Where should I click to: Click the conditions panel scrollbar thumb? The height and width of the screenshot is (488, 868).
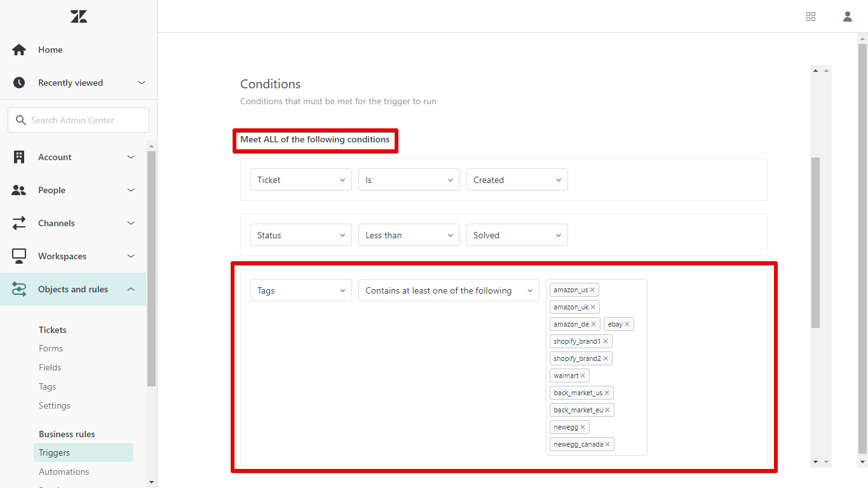815,242
